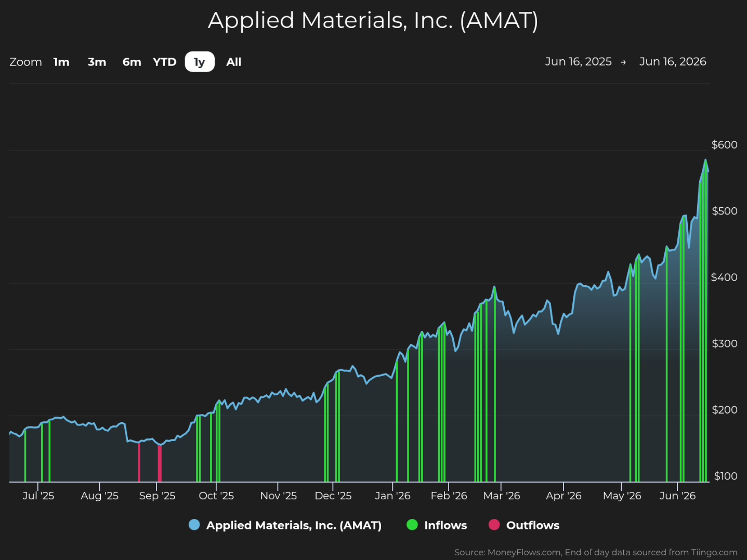Click the $300 y-axis label
Viewport: 747px width, 560px height.
724,343
